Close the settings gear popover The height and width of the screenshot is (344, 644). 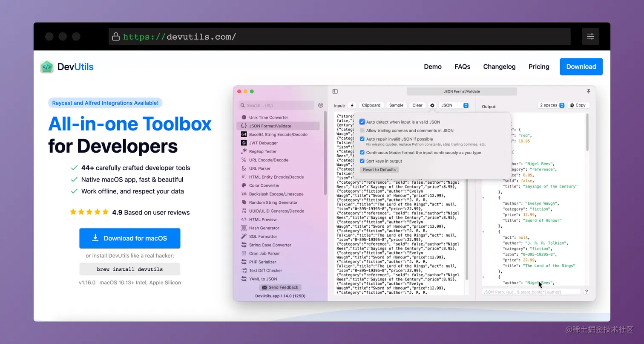[x=432, y=105]
